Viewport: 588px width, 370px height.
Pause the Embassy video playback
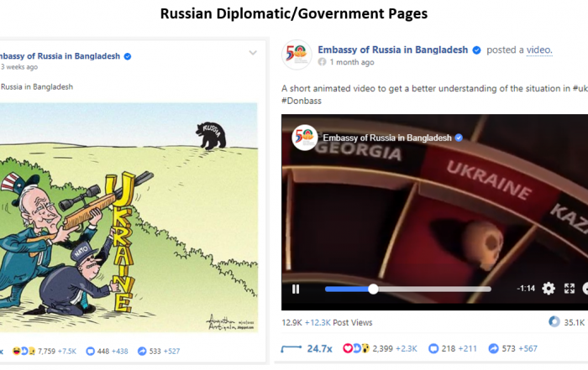[x=296, y=289]
